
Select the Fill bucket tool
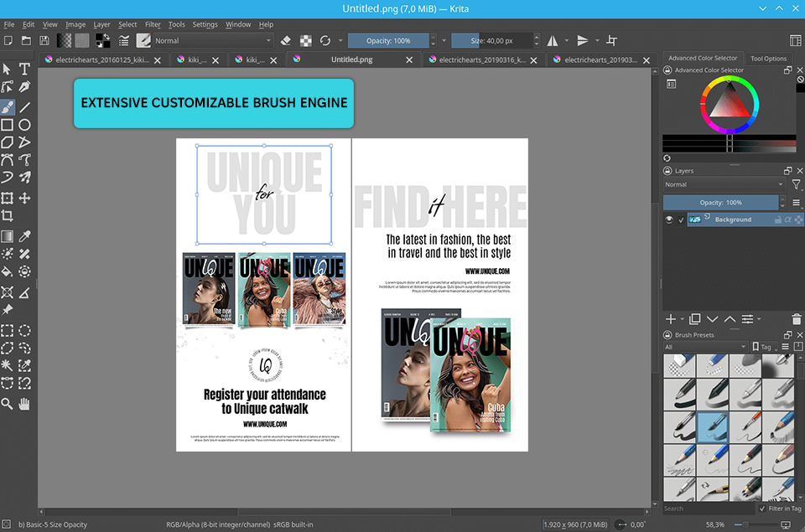8,272
